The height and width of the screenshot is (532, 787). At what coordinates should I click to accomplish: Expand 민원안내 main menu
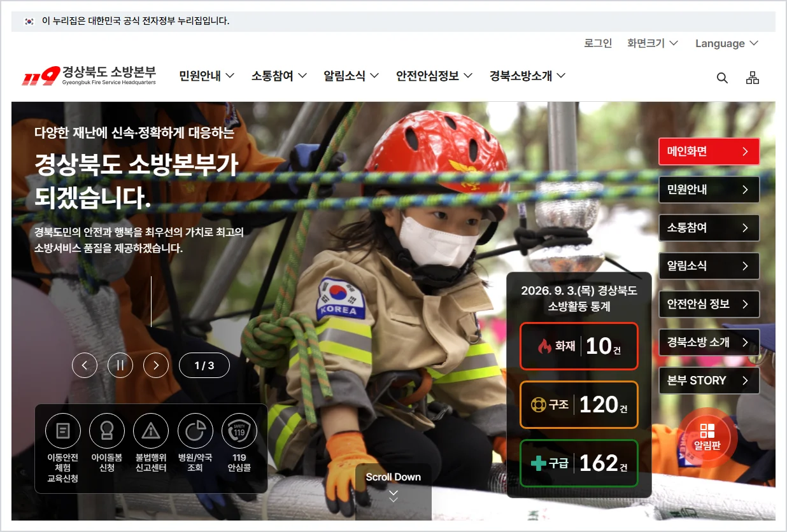pyautogui.click(x=206, y=76)
